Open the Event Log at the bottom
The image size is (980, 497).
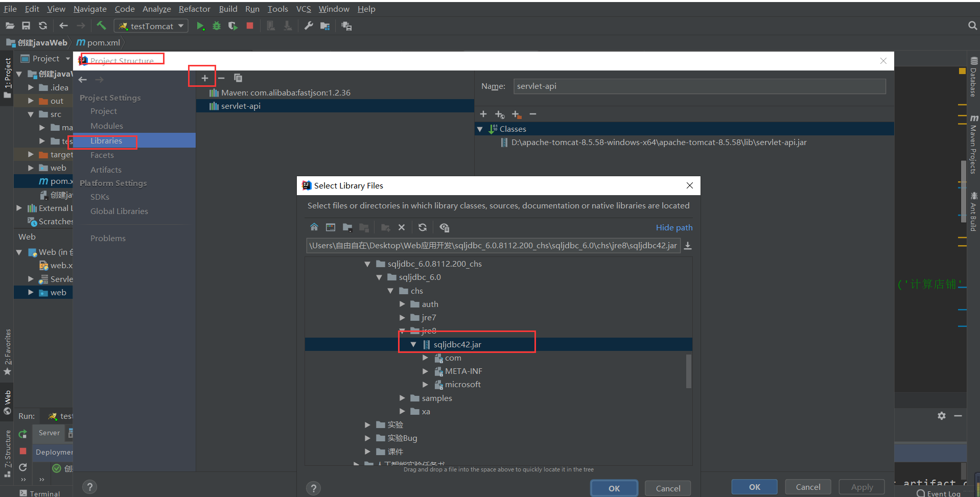pos(939,493)
